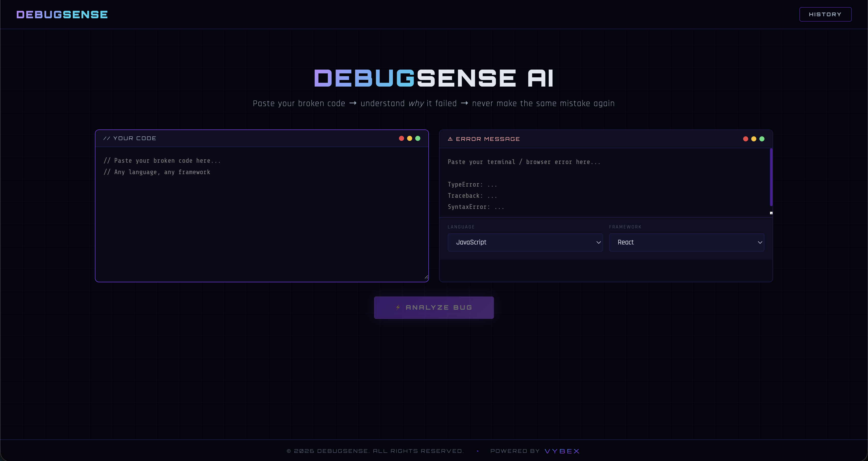Click the Error Message textarea scrollbar
Image resolution: width=868 pixels, height=461 pixels.
pyautogui.click(x=771, y=177)
